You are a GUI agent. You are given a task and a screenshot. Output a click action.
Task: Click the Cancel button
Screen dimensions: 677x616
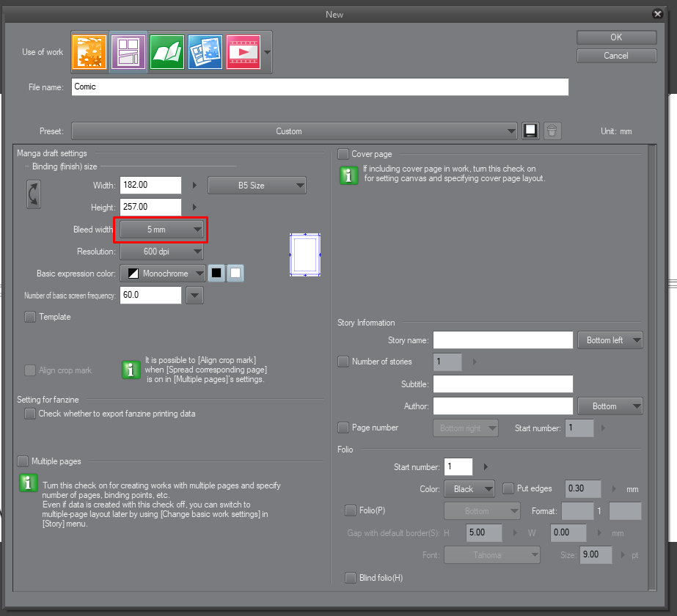coord(616,56)
